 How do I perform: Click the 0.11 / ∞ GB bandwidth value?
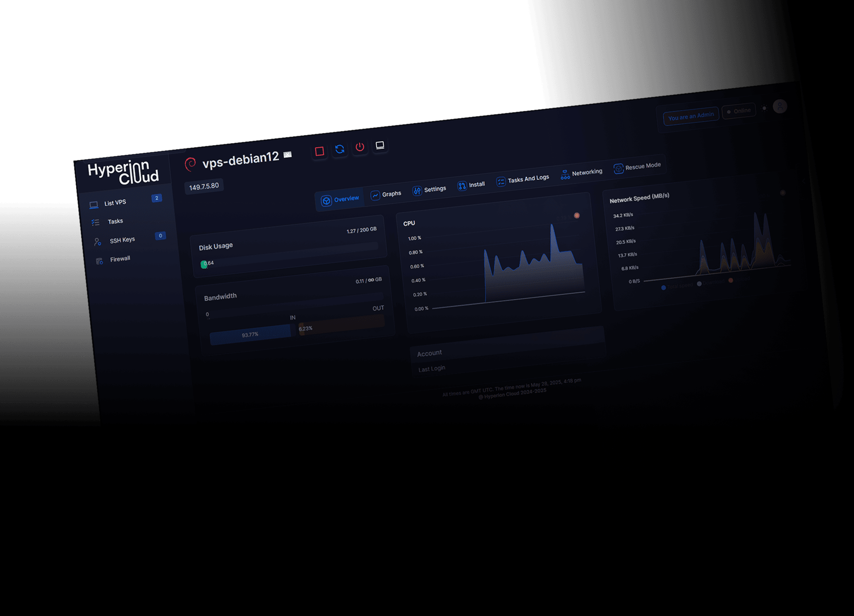[369, 280]
